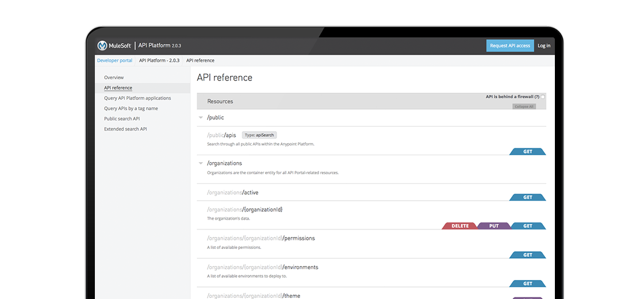Screen dimensions: 644x299
Task: Collapse the /public resource triangle
Action: pyautogui.click(x=201, y=117)
